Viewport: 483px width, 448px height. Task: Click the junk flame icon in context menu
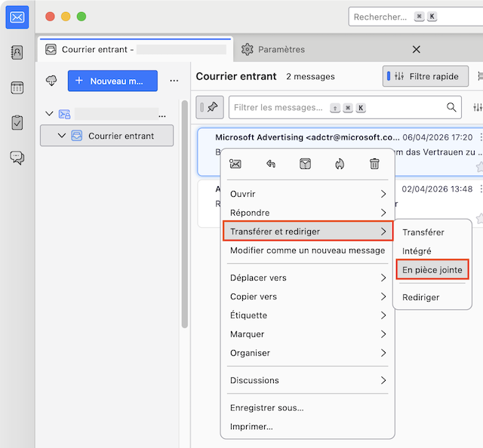(340, 164)
